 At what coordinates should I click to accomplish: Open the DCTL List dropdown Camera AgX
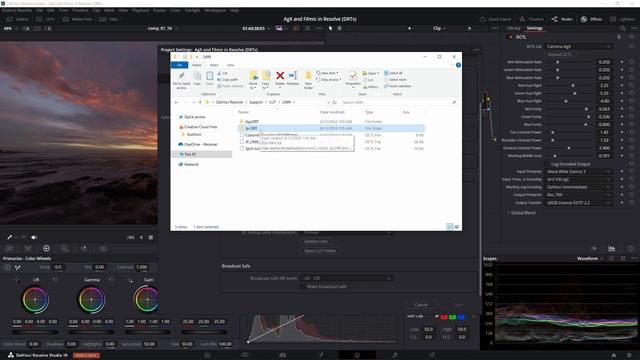pos(578,47)
